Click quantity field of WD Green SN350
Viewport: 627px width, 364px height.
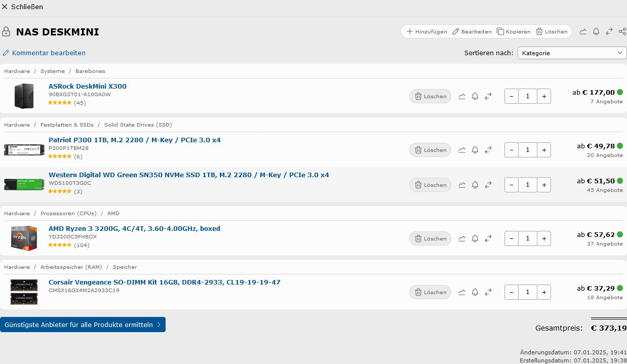(x=528, y=185)
